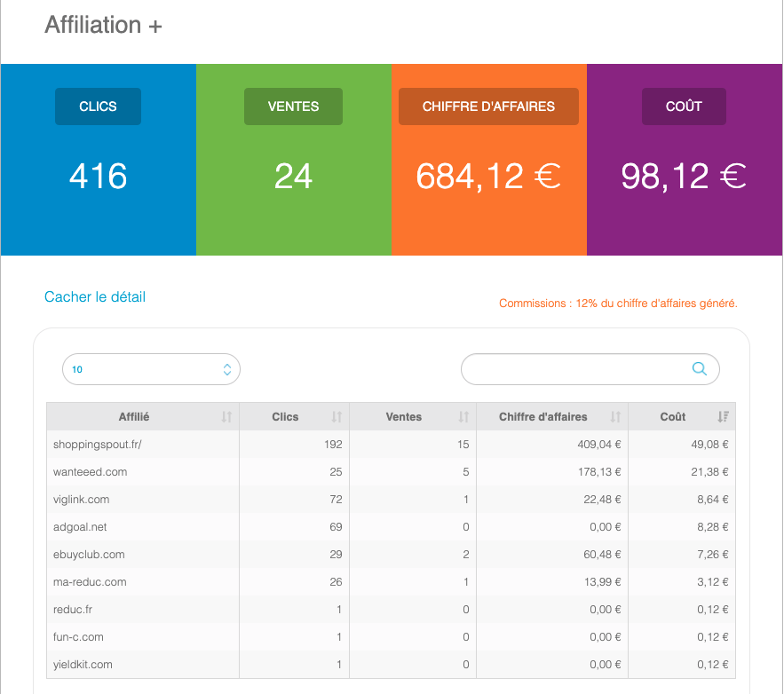This screenshot has height=694, width=784.
Task: Toggle Coût column descending sort icon
Action: pyautogui.click(x=723, y=417)
